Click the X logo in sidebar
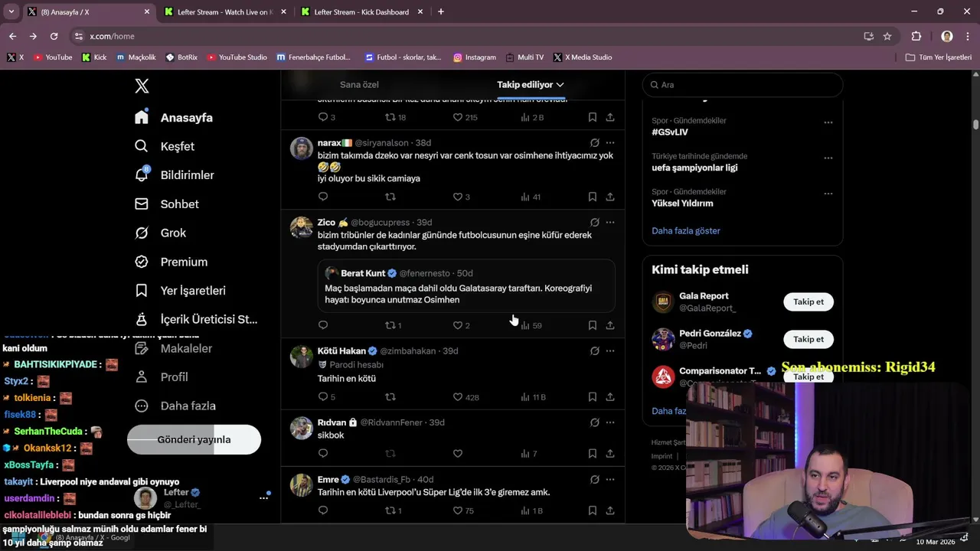This screenshot has width=980, height=551. [142, 86]
